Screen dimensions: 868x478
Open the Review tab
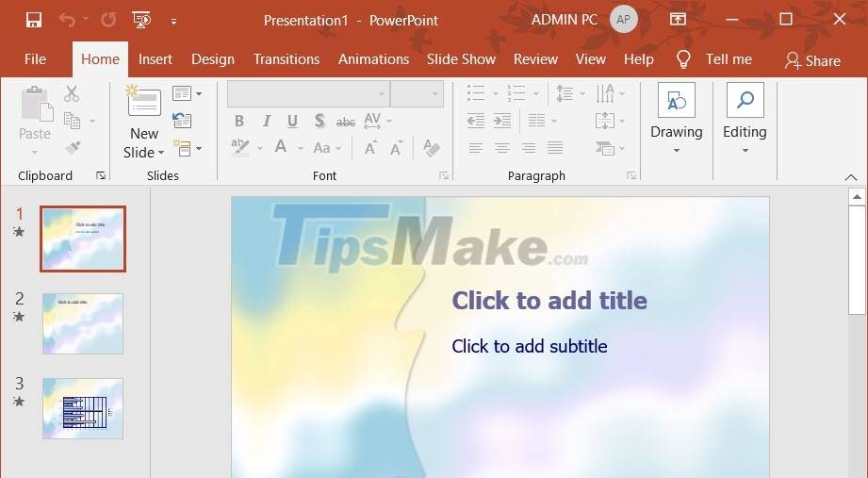[x=535, y=59]
